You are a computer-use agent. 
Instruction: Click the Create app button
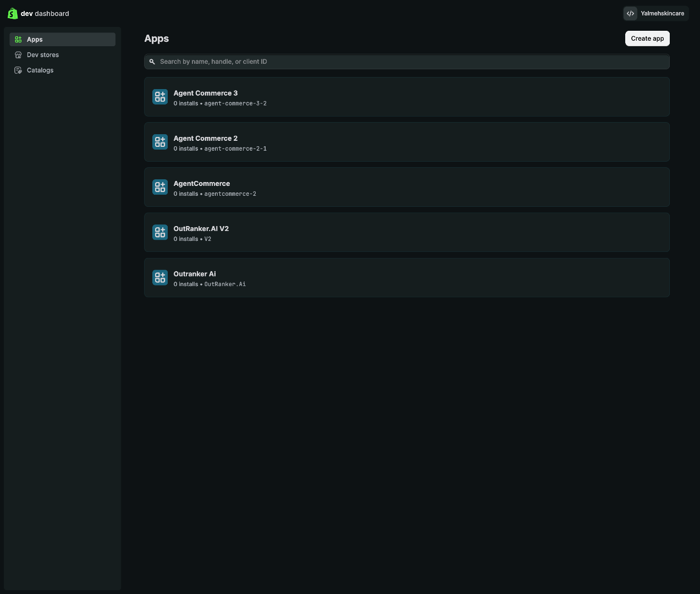click(x=647, y=38)
